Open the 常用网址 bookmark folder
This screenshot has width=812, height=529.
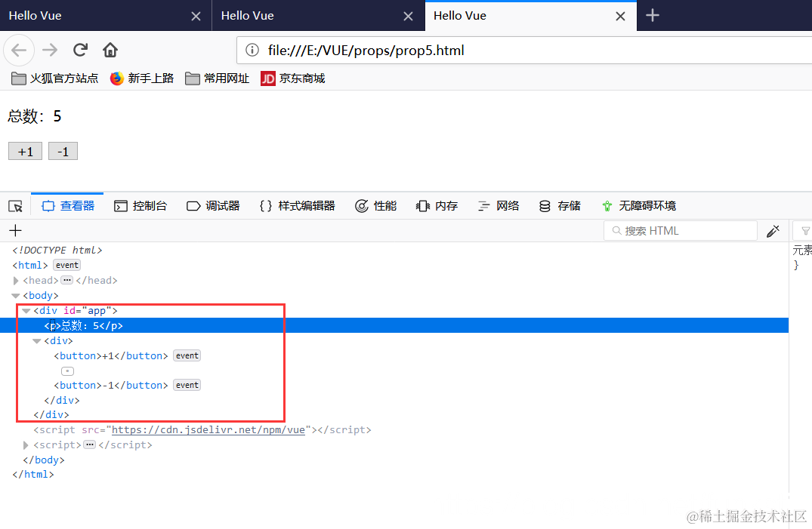[x=218, y=78]
